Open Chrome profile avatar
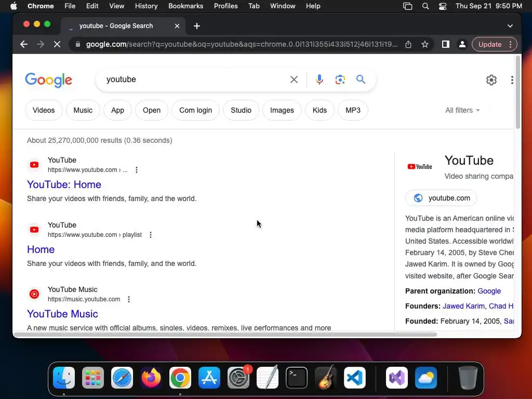Screen dimensions: 532x399 tap(462, 44)
